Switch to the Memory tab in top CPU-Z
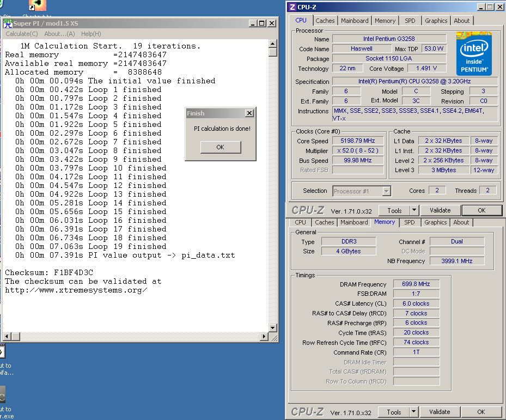The image size is (506, 420). 385,21
